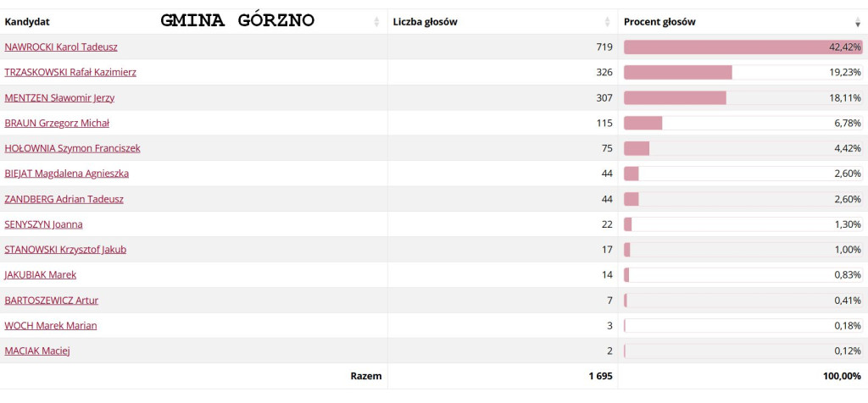Viewport: 868px width, 403px height.
Task: Open ZANDBERG Adrian Tadeusz link
Action: (x=64, y=199)
